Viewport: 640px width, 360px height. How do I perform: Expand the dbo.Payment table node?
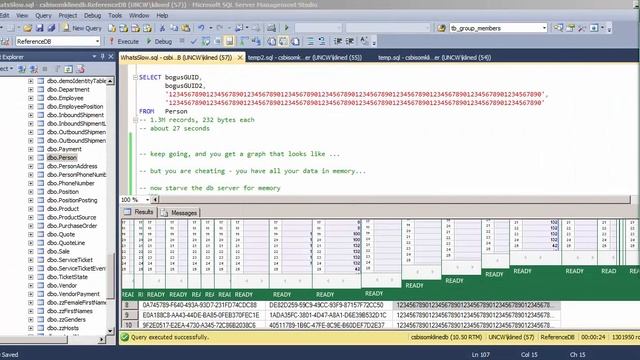(31, 149)
